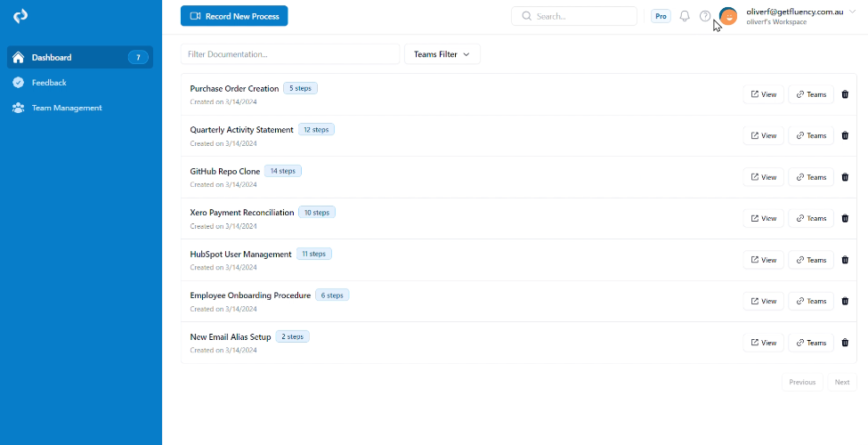Click the New Email Alias Setup title
This screenshot has height=445, width=868.
click(x=231, y=336)
